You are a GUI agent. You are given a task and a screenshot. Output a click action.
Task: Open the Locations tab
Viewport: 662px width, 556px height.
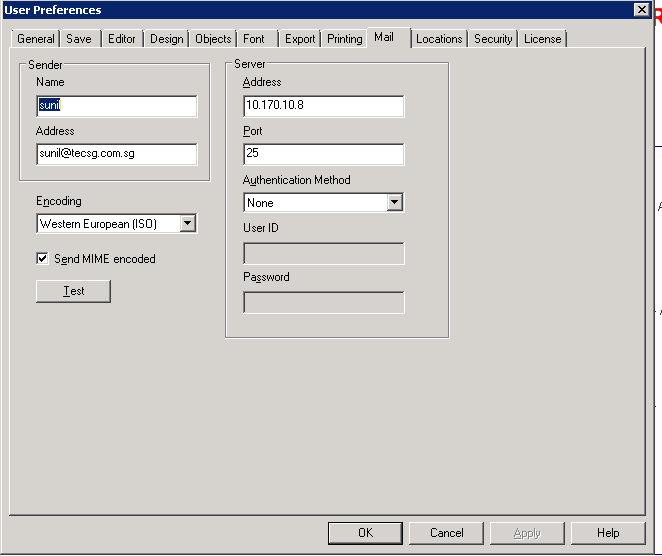coord(439,39)
